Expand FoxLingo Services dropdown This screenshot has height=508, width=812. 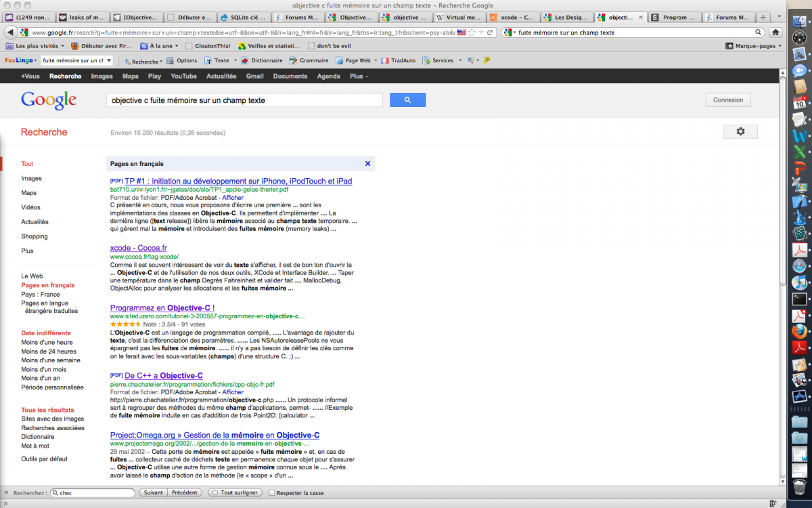point(459,61)
